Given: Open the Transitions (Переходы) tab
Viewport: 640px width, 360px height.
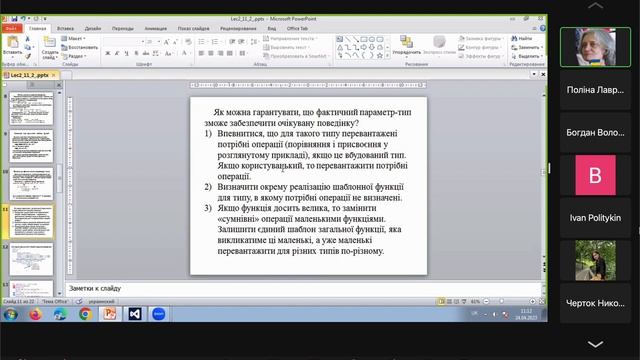Looking at the screenshot, I should click(x=122, y=29).
